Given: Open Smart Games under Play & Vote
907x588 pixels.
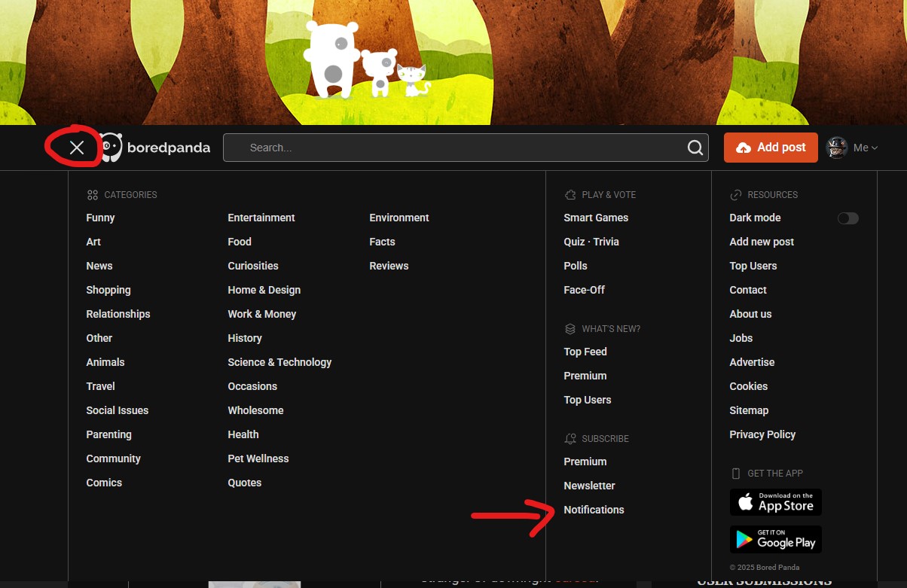Looking at the screenshot, I should [595, 218].
